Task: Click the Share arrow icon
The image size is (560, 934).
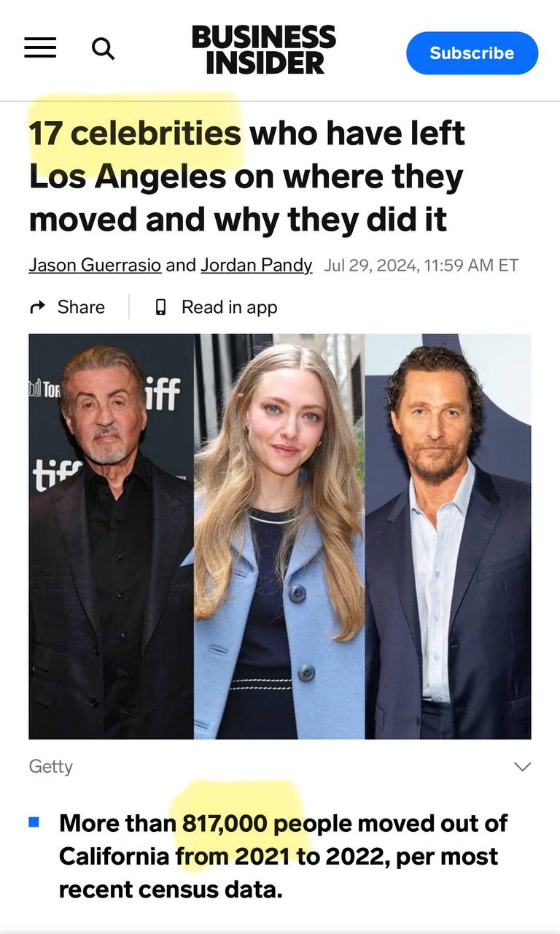Action: (x=37, y=307)
